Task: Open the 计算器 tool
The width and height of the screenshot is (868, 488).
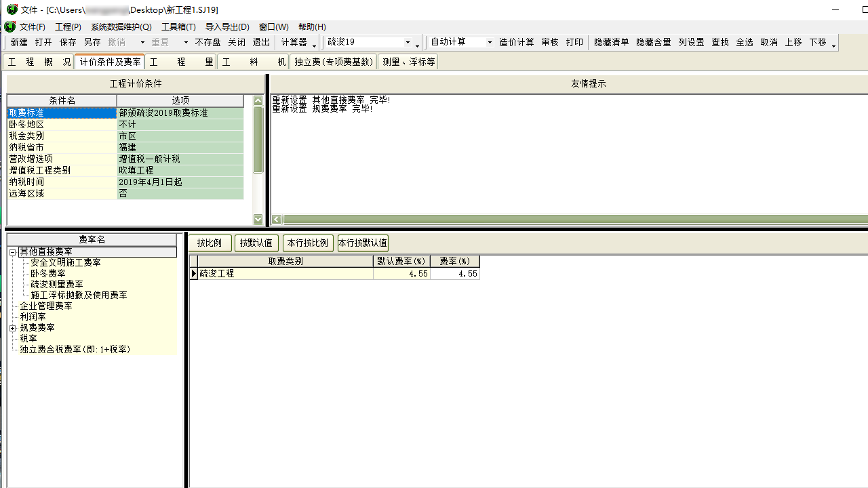Action: [294, 42]
